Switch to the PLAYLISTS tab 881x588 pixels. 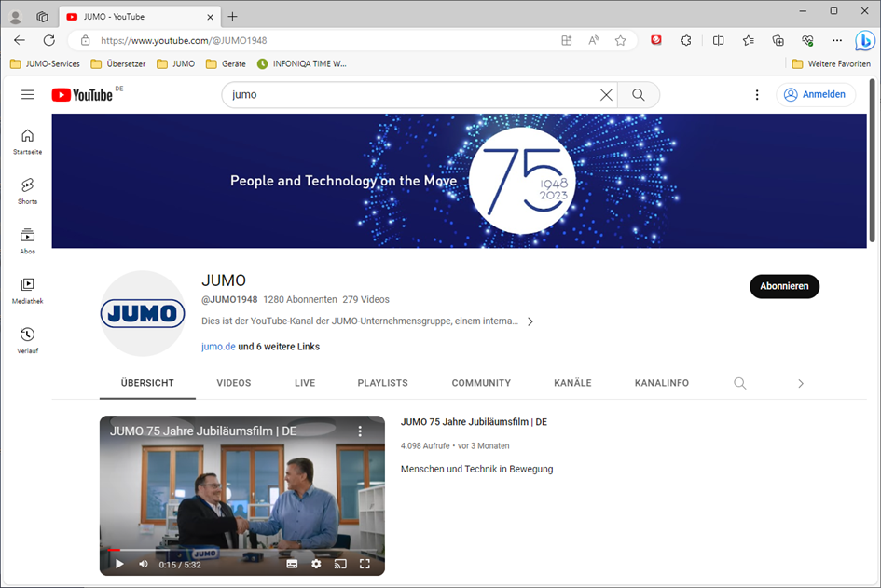pos(382,383)
